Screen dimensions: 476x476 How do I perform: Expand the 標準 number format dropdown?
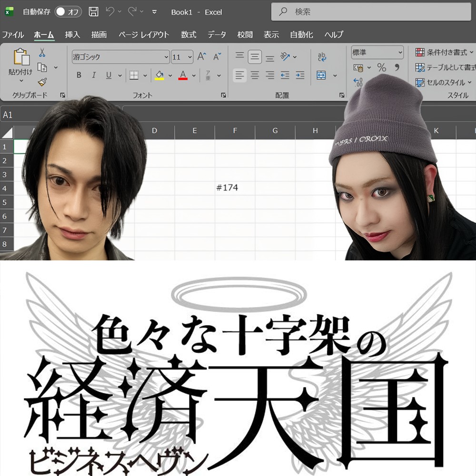click(400, 52)
